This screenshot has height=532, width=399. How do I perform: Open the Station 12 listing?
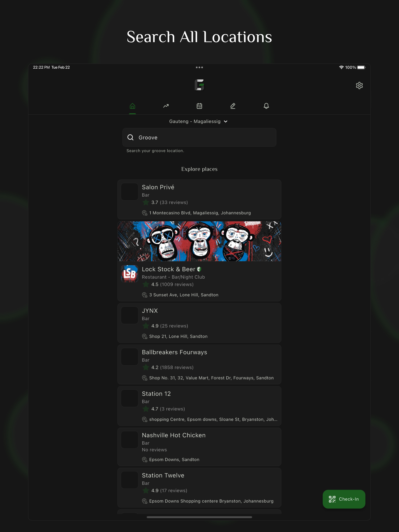point(199,406)
